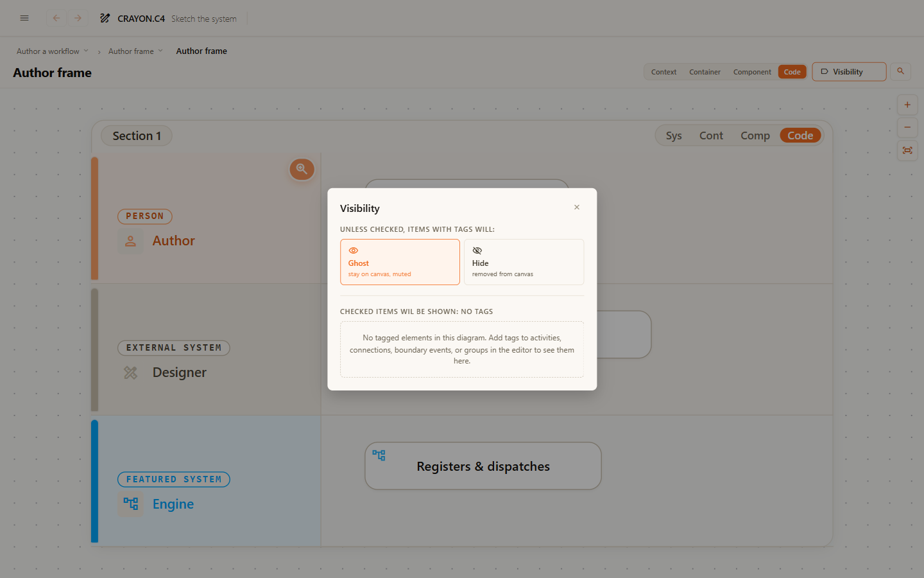Screen dimensions: 924x578
Task: Click the Sketch the system subtitle
Action: [x=204, y=19]
